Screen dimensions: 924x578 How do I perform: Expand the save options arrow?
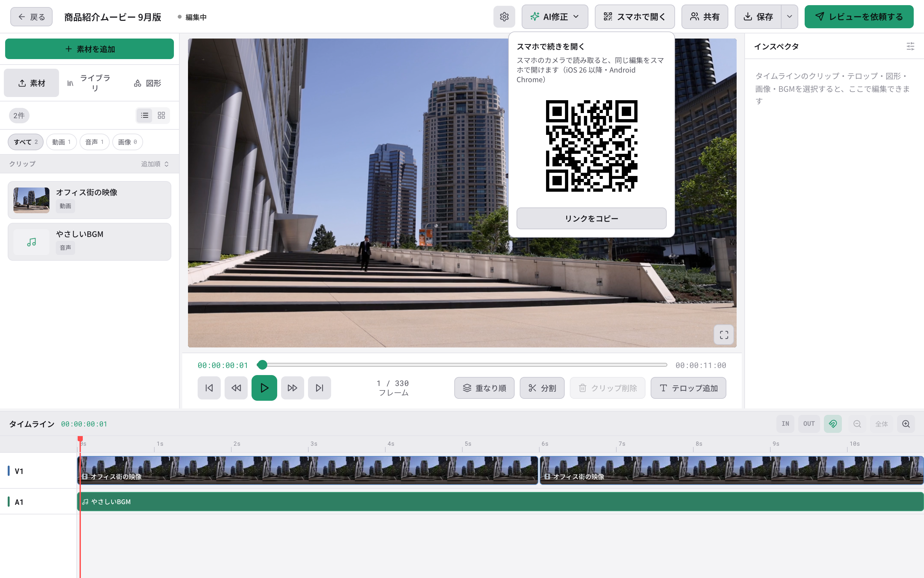[790, 17]
